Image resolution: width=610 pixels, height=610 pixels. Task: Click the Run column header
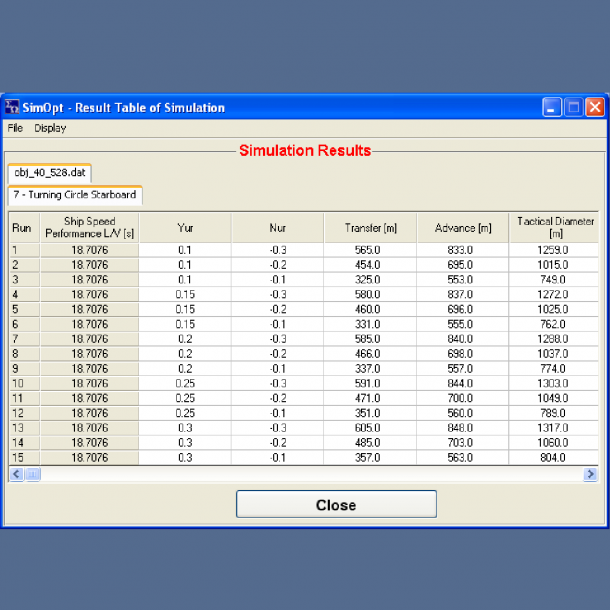(22, 227)
